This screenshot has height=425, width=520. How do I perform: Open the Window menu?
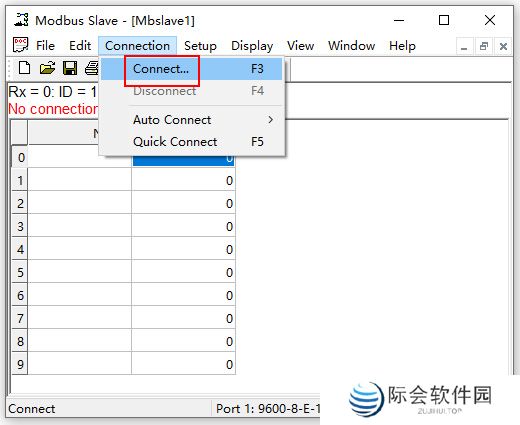[x=352, y=46]
